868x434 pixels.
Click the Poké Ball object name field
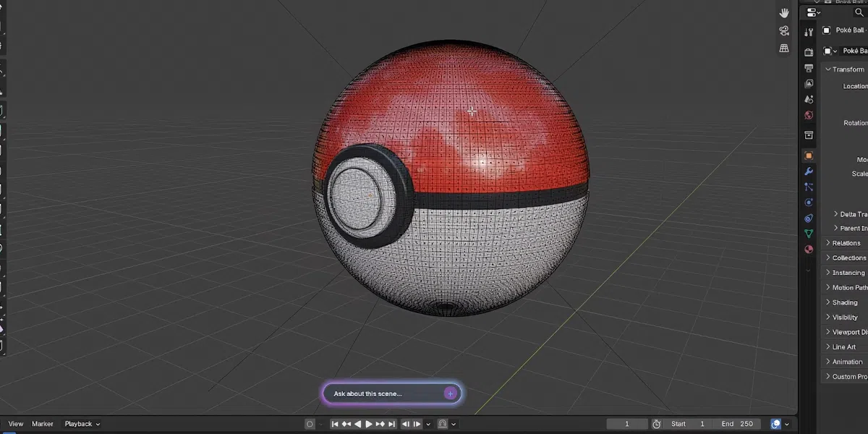[x=853, y=51]
